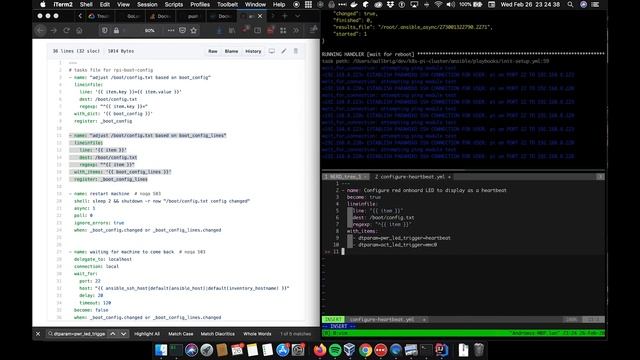Delete this file with the trash icon

coord(296,51)
